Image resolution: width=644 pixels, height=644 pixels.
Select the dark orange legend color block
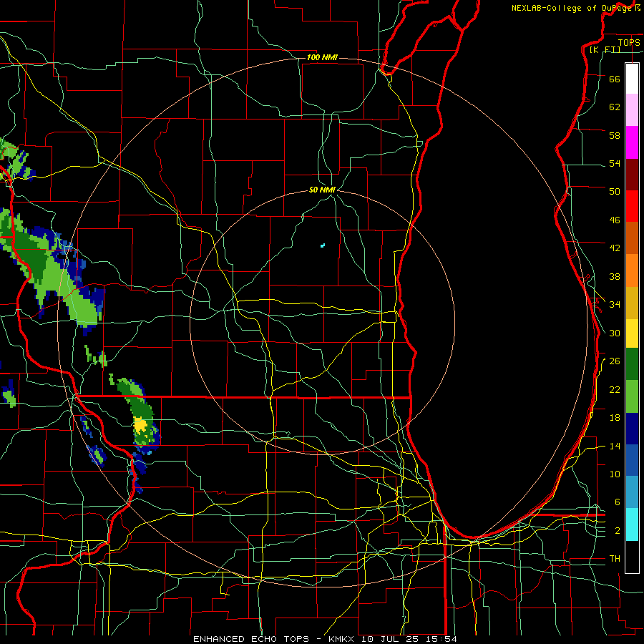coord(632,238)
